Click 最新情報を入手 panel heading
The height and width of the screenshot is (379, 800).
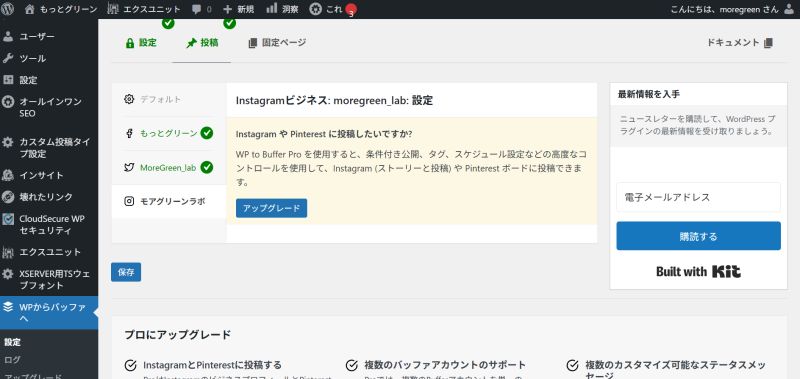tap(648, 94)
